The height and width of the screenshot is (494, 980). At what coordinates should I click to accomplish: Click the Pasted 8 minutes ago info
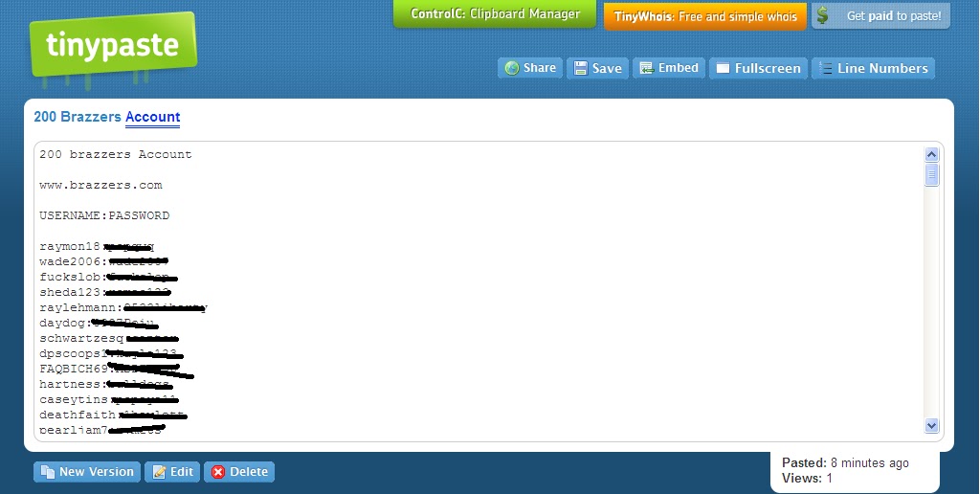tap(845, 463)
